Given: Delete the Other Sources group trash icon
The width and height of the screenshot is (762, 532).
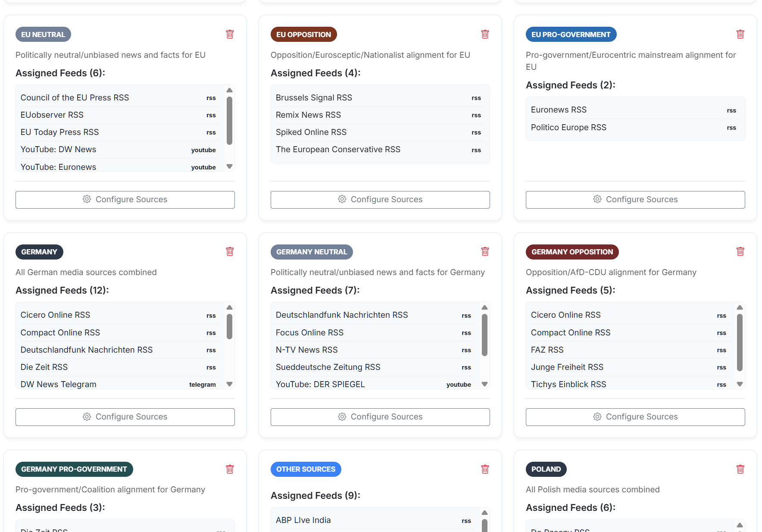Looking at the screenshot, I should point(485,469).
